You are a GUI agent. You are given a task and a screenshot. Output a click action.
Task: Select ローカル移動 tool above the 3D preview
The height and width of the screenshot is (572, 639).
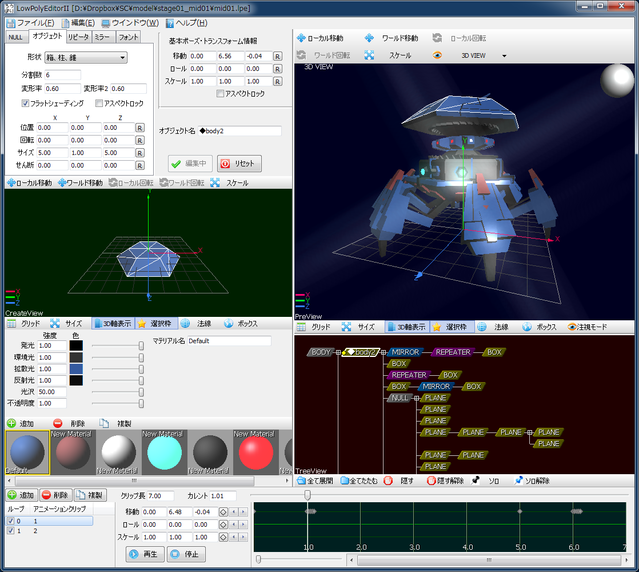pyautogui.click(x=320, y=38)
